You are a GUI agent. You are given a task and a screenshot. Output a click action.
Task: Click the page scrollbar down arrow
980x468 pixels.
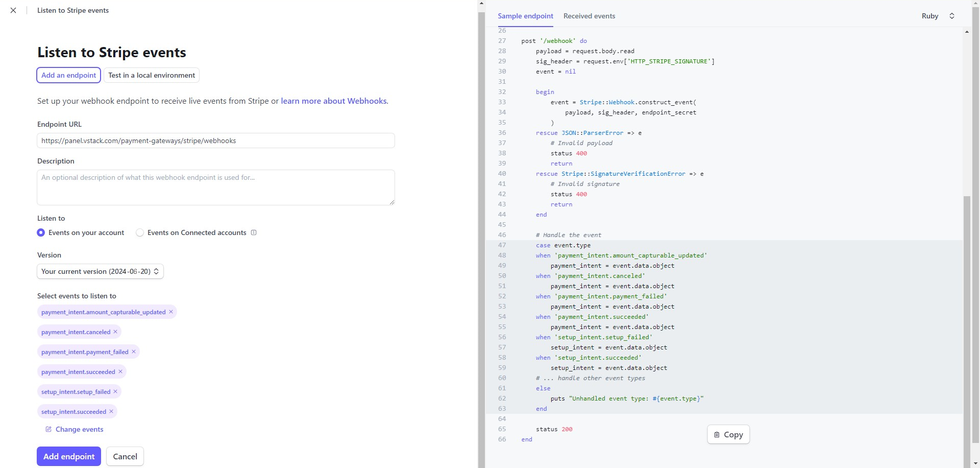click(x=975, y=463)
